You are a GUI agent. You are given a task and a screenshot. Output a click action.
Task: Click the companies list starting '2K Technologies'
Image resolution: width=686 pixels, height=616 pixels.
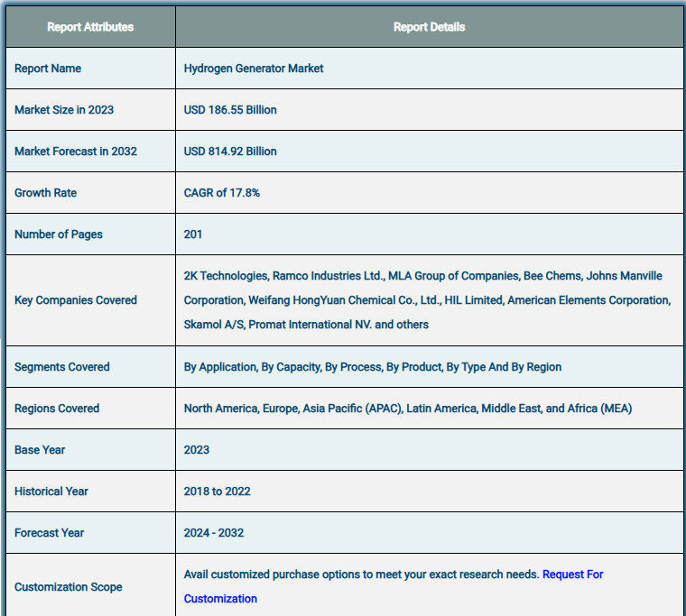tap(428, 300)
